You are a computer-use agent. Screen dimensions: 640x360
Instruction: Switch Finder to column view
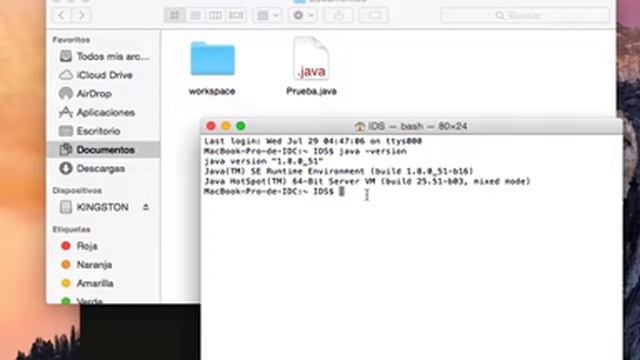pyautogui.click(x=215, y=16)
